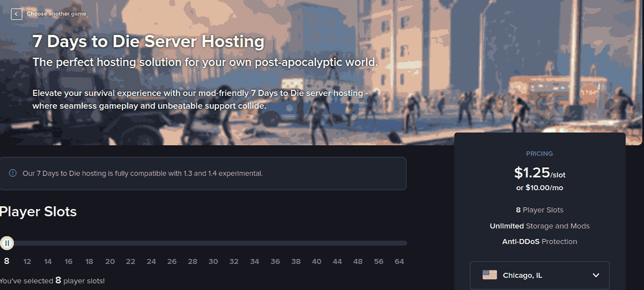Viewport: 644px width, 290px height.
Task: Click the player slots slider handle
Action: (7, 243)
